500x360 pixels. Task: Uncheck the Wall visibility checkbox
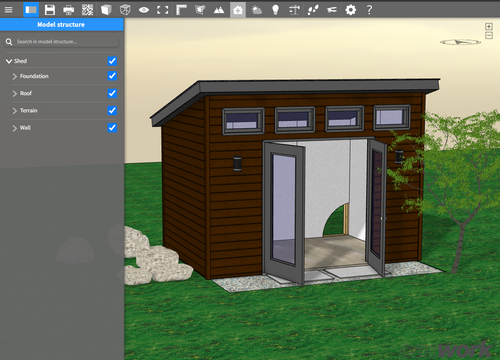[x=112, y=128]
